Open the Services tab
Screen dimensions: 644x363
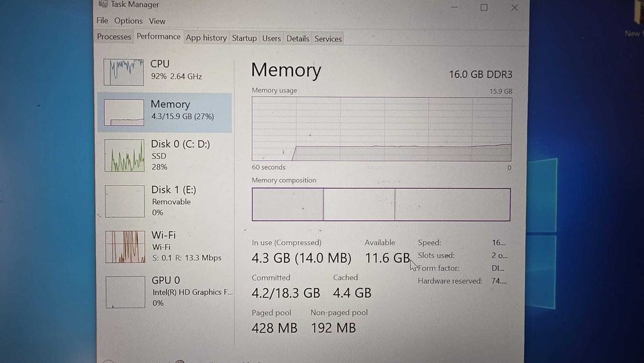click(x=328, y=39)
